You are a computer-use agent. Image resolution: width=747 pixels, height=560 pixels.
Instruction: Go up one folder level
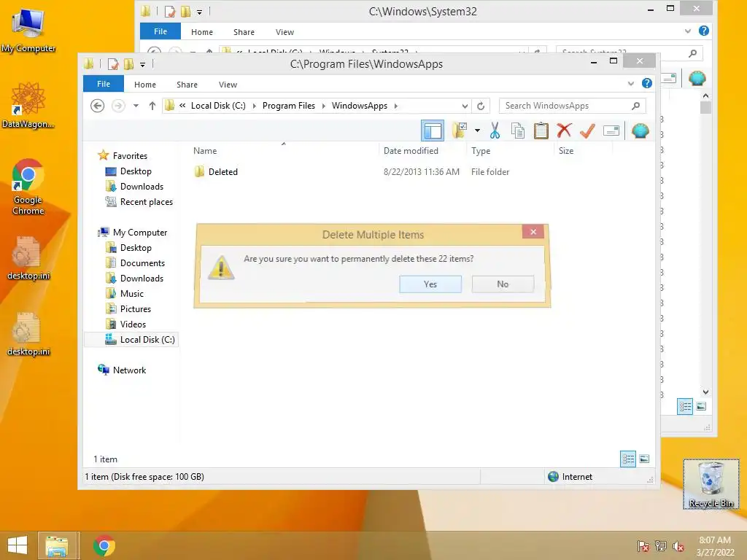152,106
